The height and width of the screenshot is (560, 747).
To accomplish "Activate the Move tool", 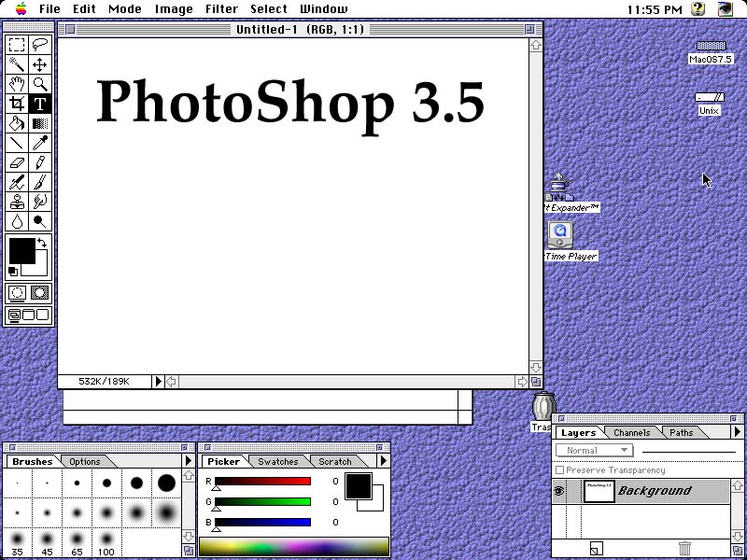I will pos(40,64).
